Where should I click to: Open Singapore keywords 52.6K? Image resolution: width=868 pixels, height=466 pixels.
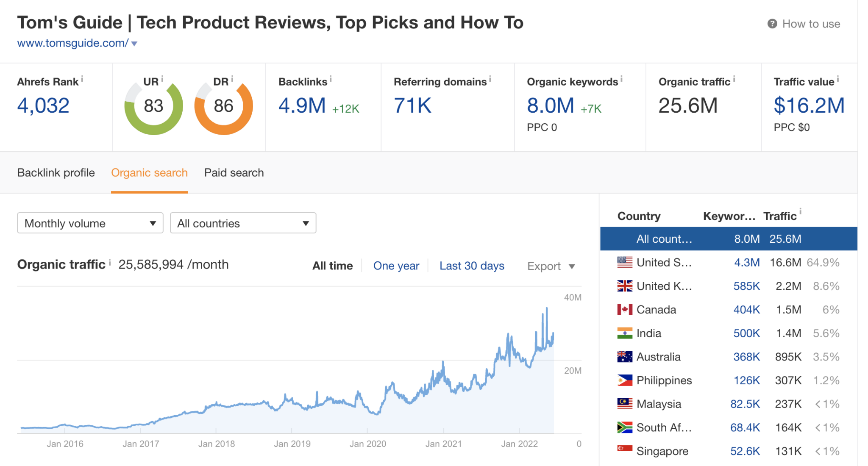pyautogui.click(x=745, y=451)
